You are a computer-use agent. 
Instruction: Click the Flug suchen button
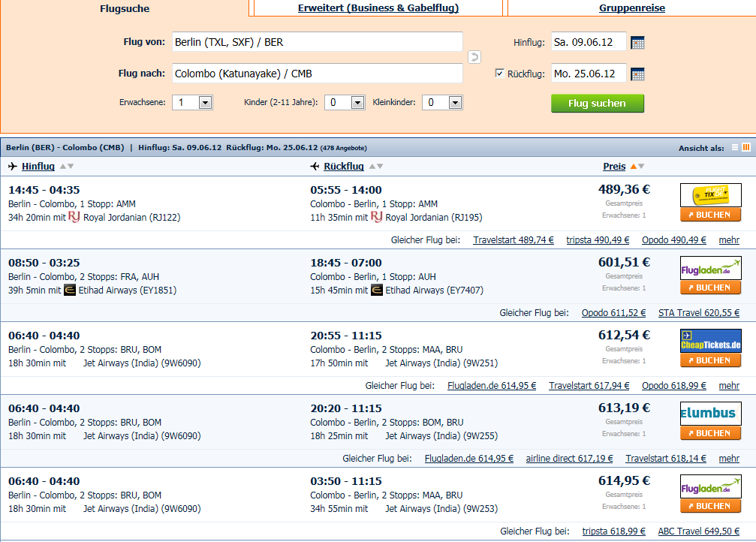pos(597,103)
